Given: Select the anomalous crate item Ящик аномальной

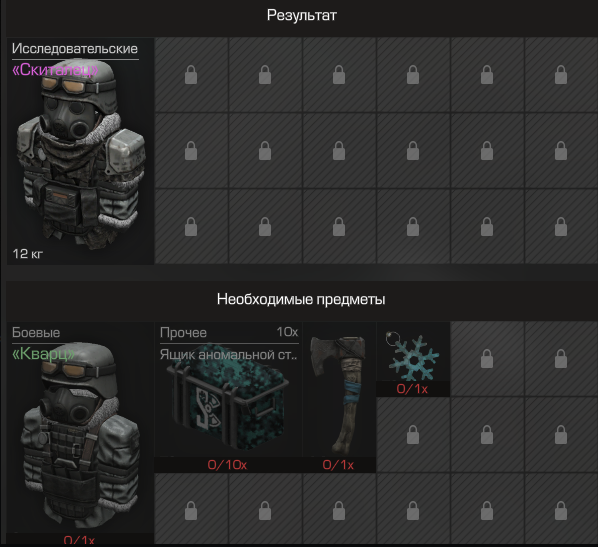Looking at the screenshot, I should click(228, 397).
